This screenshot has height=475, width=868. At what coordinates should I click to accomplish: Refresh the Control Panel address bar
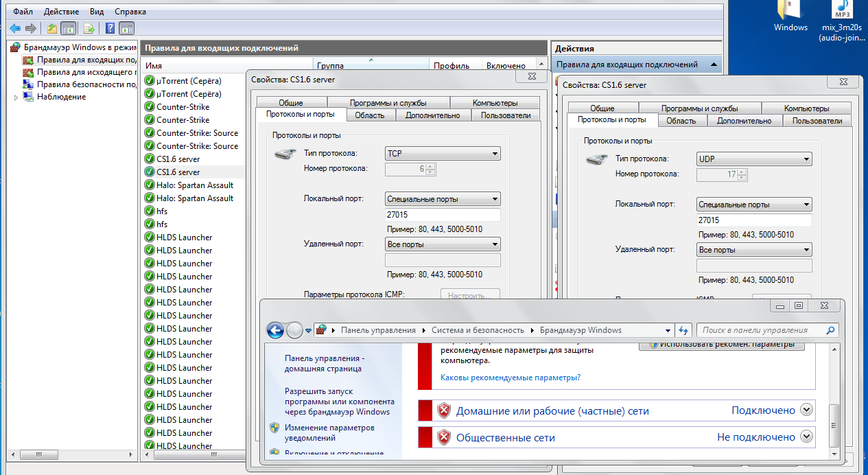pos(683,330)
